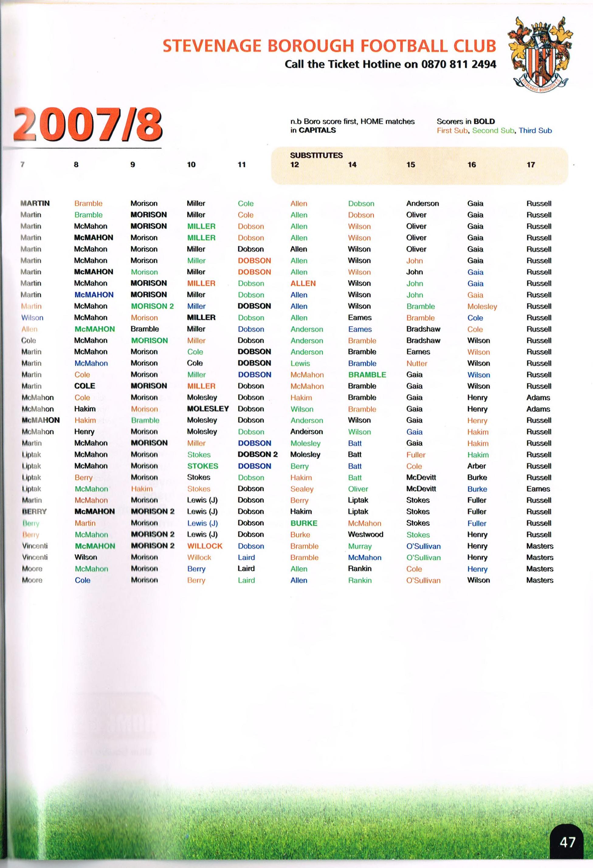Screen dimensions: 593x868
Task: Click the column 10 header number
Action: [x=191, y=165]
